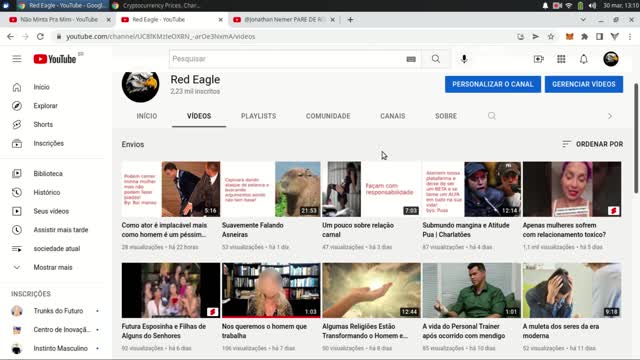Switch to Cryptocurrency Prices window in taskbar
This screenshot has height=360, width=640.
click(156, 5)
